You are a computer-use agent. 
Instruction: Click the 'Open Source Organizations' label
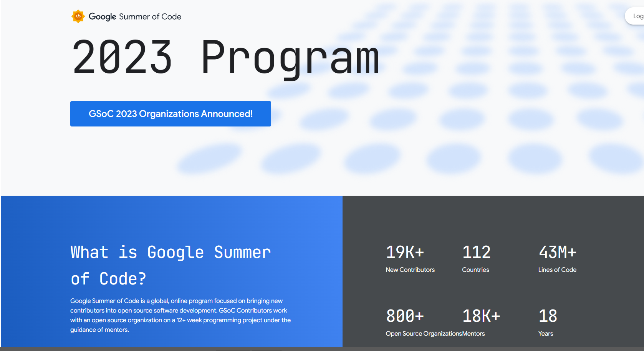424,334
